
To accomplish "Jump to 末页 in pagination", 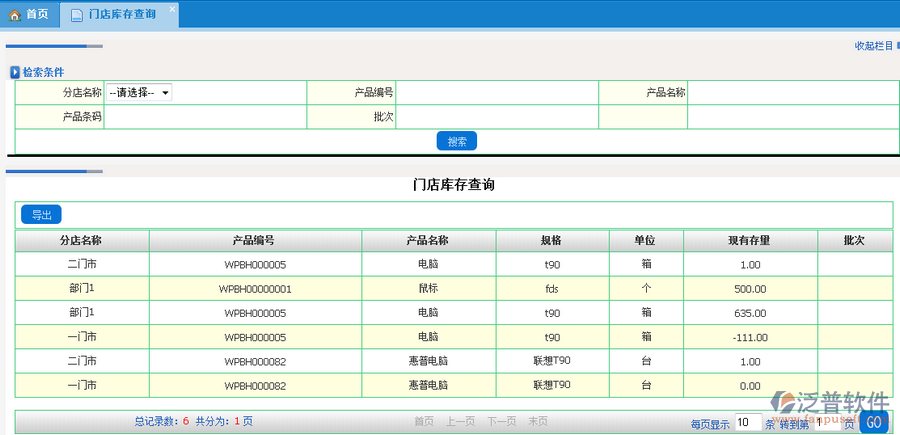I will pyautogui.click(x=537, y=422).
